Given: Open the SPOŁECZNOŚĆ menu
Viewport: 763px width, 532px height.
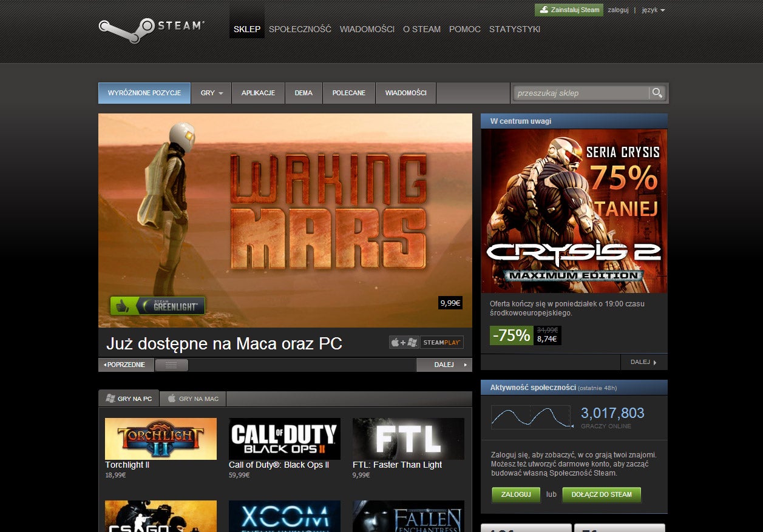Looking at the screenshot, I should [300, 29].
